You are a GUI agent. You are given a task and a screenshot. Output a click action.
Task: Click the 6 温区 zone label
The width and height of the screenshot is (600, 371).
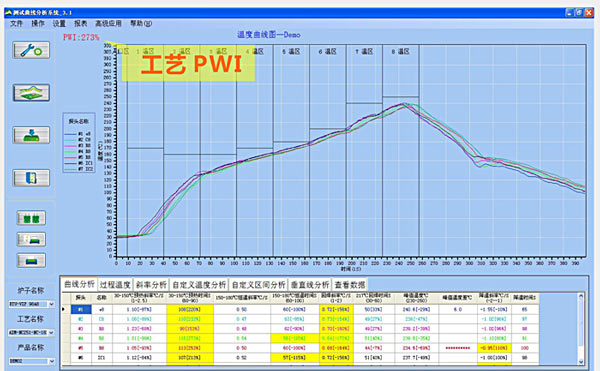(x=328, y=51)
